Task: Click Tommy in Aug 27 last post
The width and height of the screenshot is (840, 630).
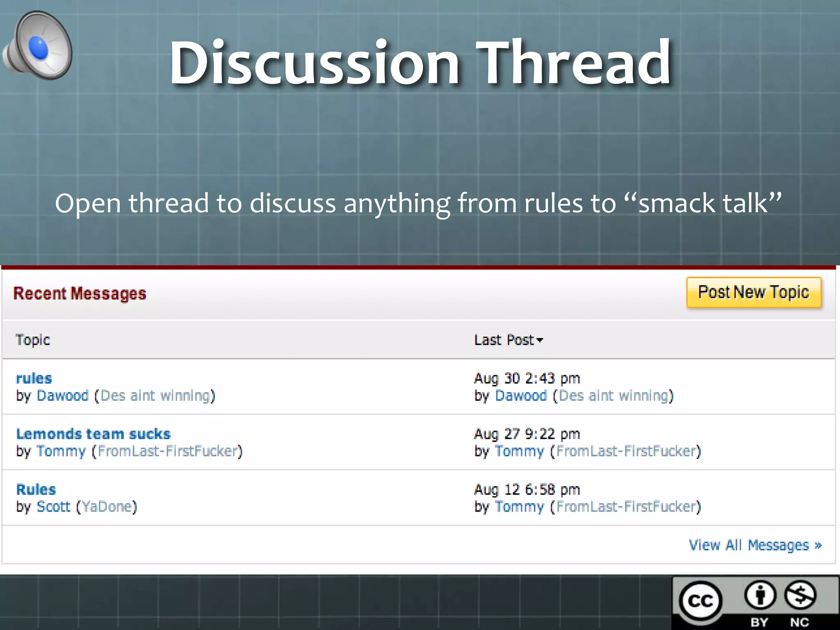Action: pos(519,451)
